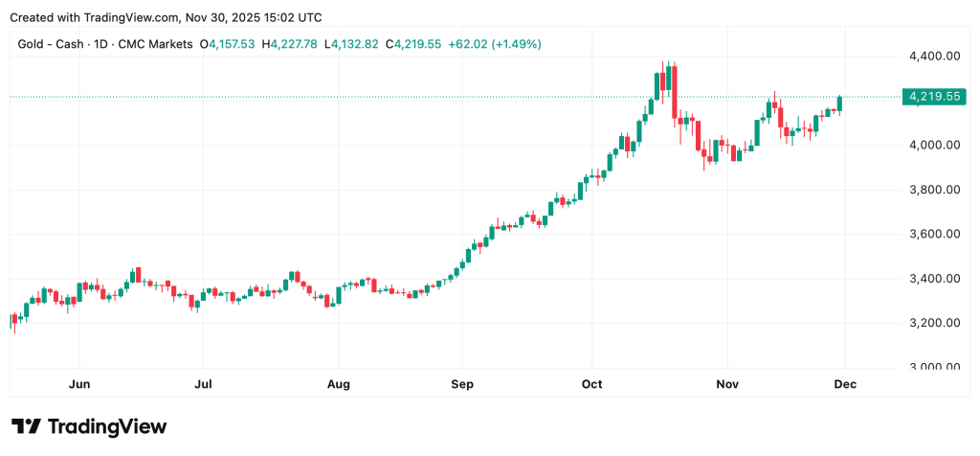
Task: Click the TradingView logo icon
Action: (26, 426)
